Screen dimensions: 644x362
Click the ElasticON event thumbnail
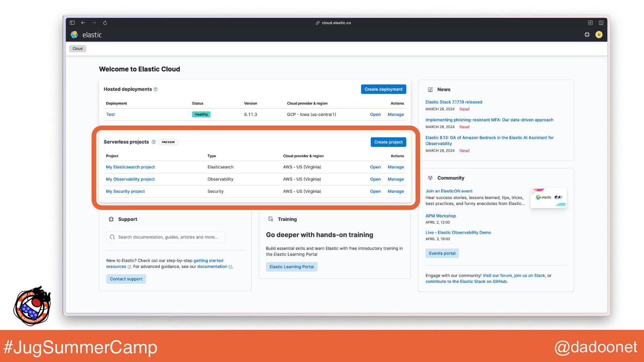548,197
